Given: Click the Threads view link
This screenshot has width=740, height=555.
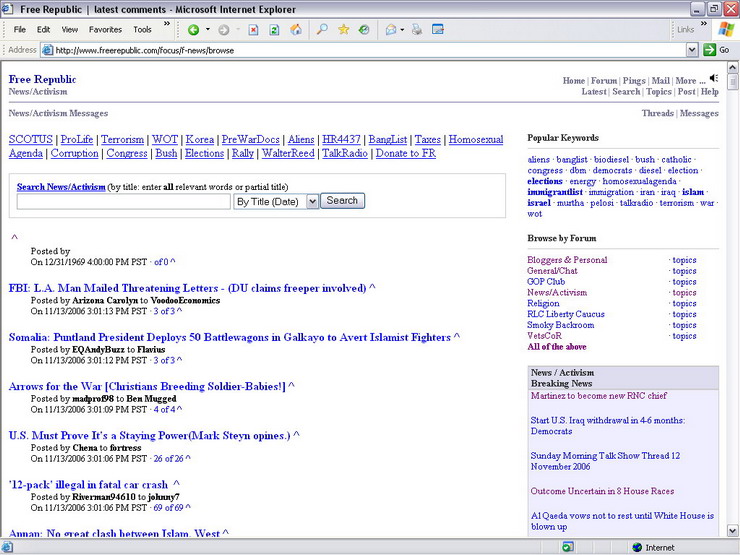Looking at the screenshot, I should [657, 113].
